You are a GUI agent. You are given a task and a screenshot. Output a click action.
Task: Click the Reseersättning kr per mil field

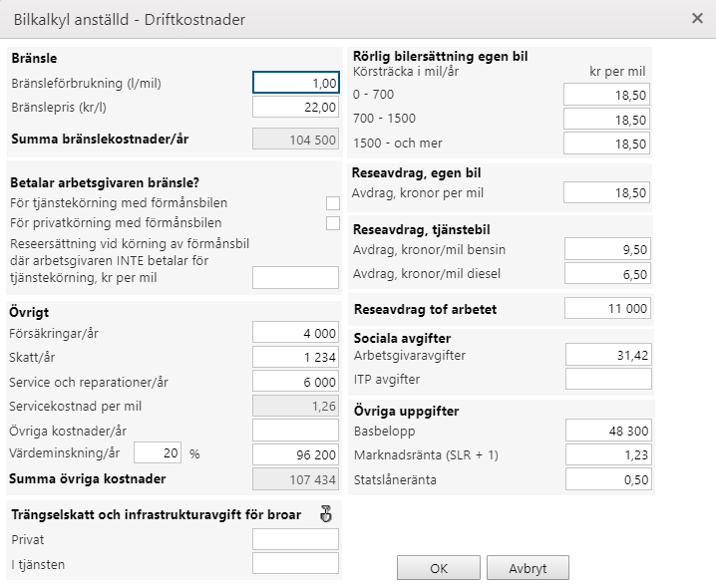coord(296,278)
